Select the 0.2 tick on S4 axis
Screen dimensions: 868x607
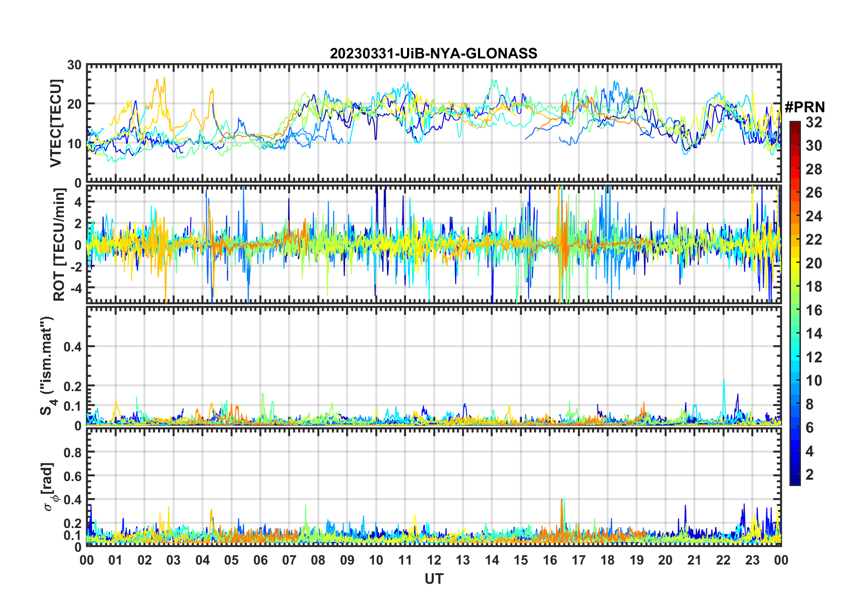[73, 386]
